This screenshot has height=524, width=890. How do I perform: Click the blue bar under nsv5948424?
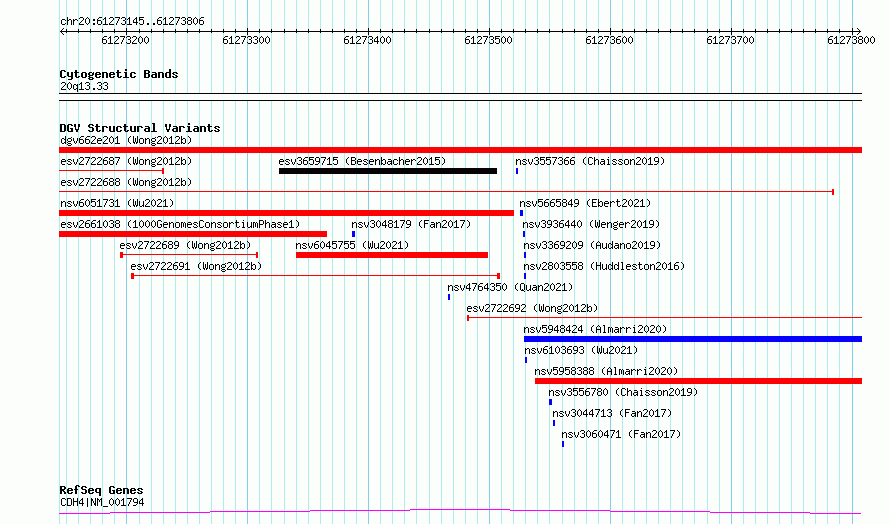click(x=693, y=339)
